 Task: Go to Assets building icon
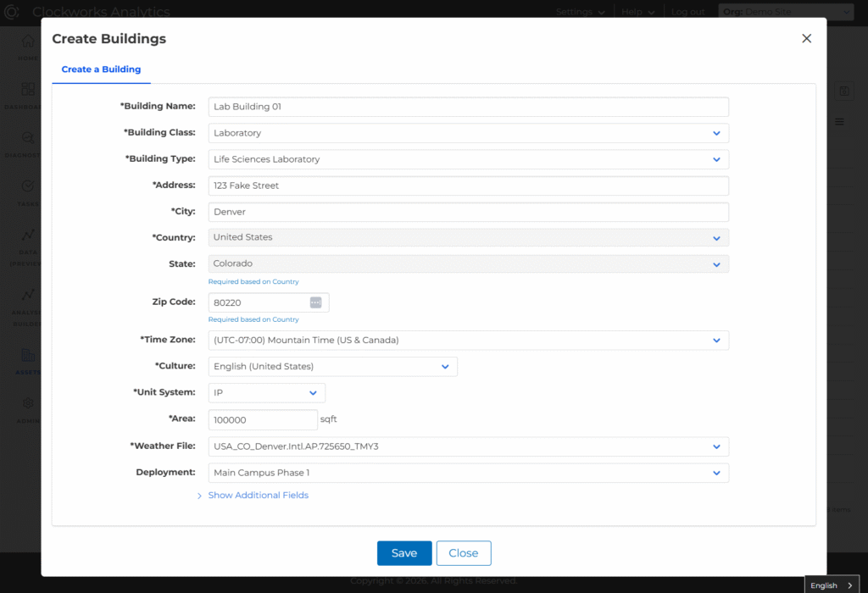[x=28, y=356]
